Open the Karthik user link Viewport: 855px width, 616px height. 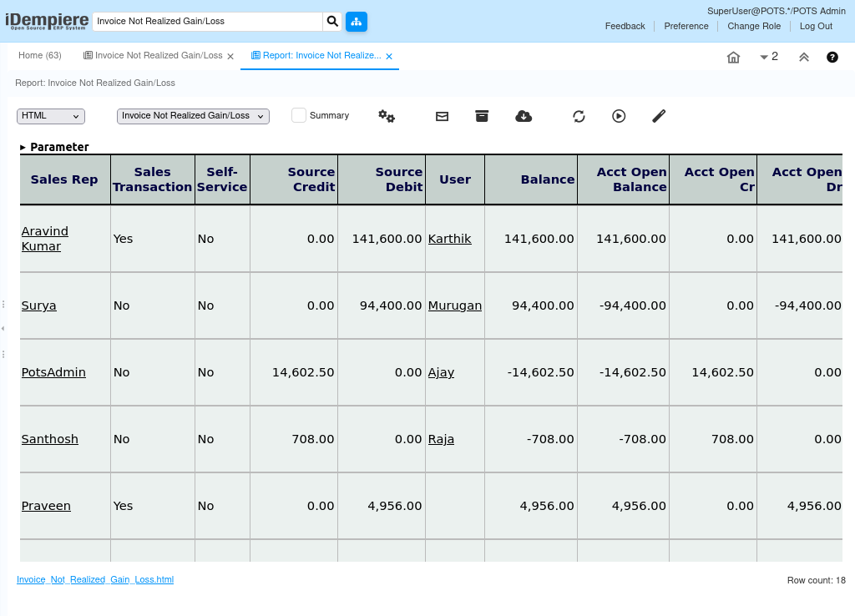(x=449, y=239)
